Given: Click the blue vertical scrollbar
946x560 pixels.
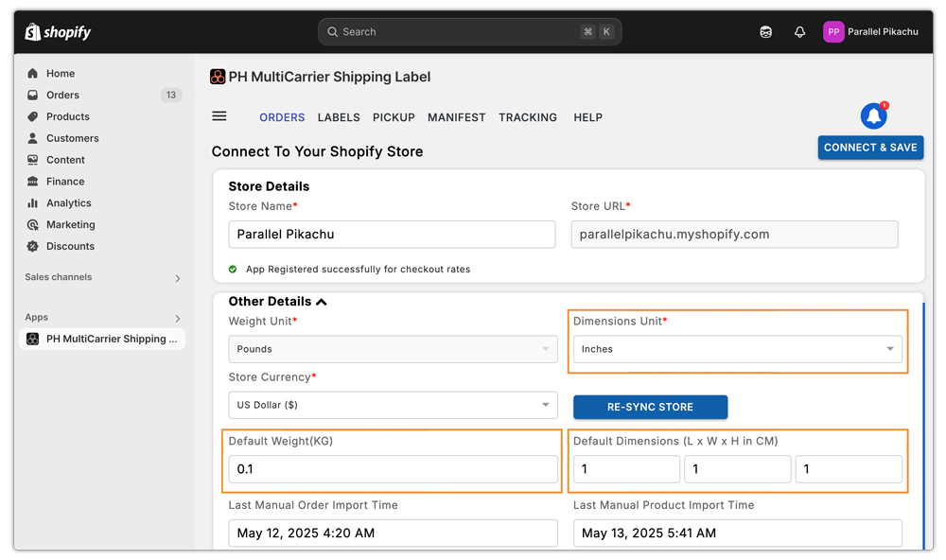Looking at the screenshot, I should 923,426.
